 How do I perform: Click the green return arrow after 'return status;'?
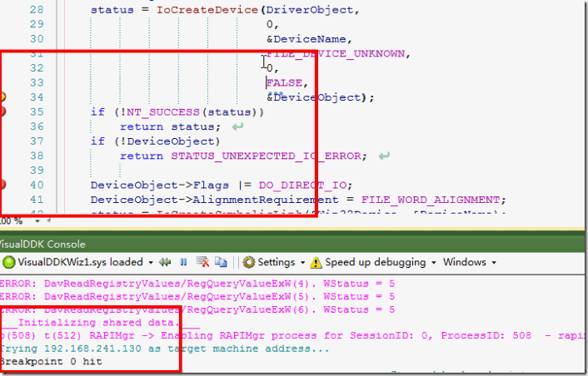coord(238,126)
